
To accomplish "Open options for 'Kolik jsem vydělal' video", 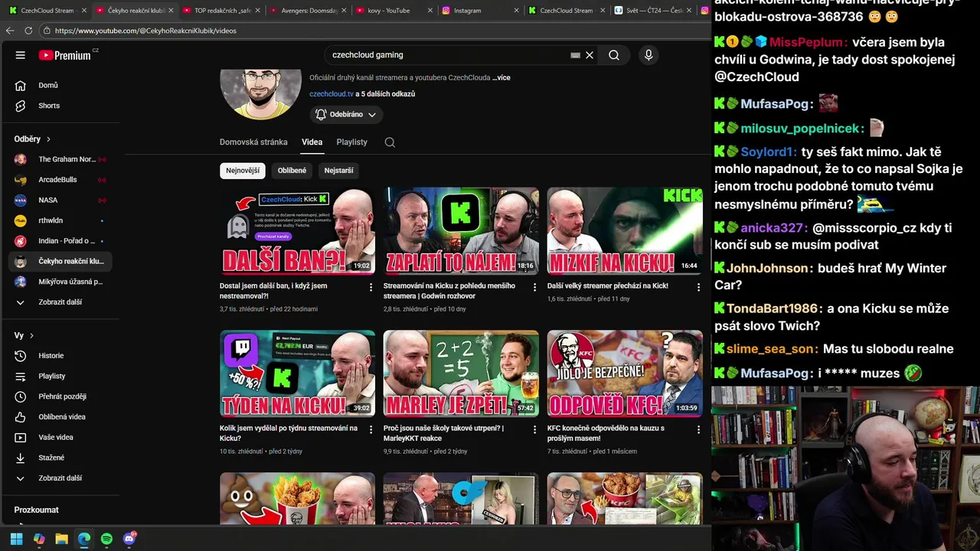I will click(371, 429).
